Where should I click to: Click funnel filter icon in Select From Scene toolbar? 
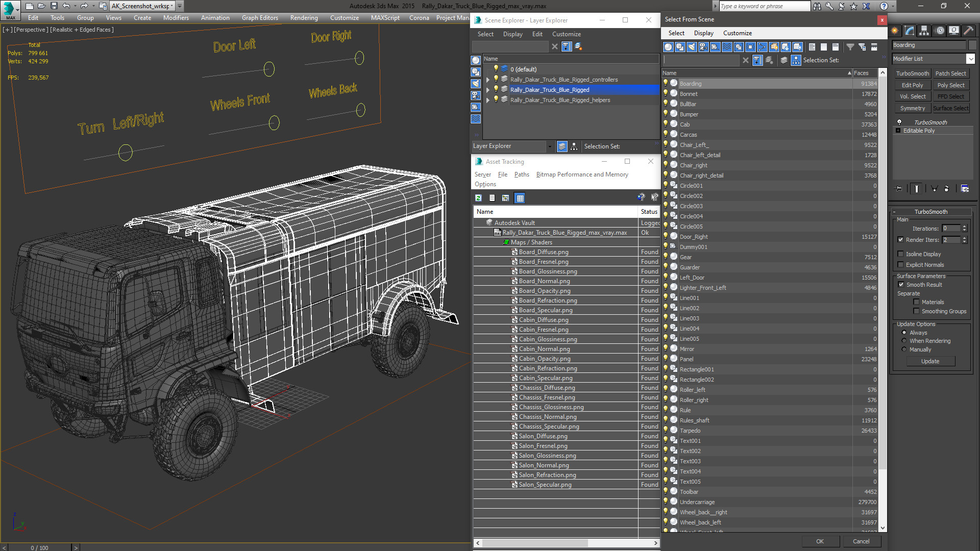(850, 47)
